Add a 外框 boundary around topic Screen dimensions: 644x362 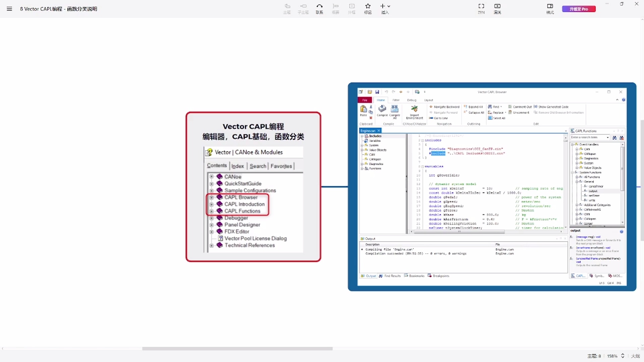pos(352,9)
